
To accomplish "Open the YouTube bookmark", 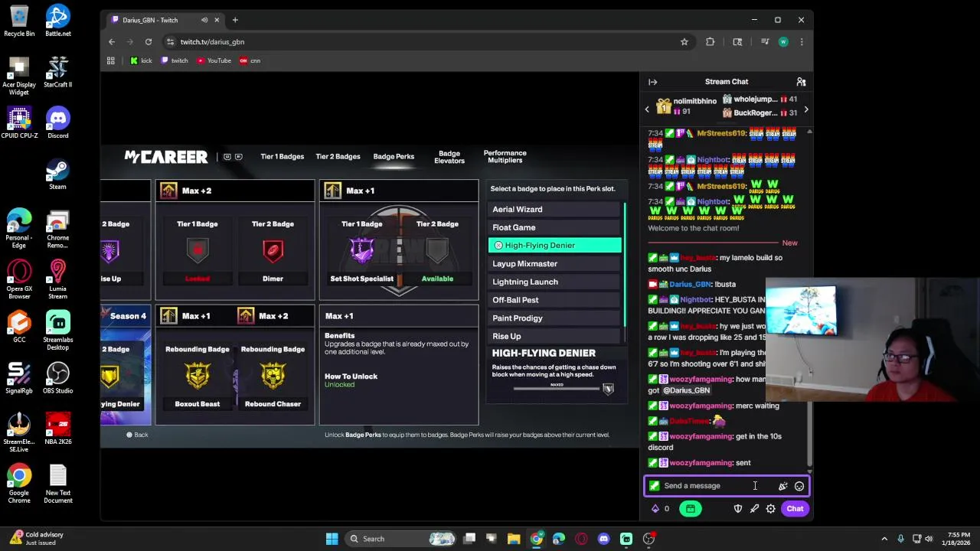I will [x=214, y=60].
